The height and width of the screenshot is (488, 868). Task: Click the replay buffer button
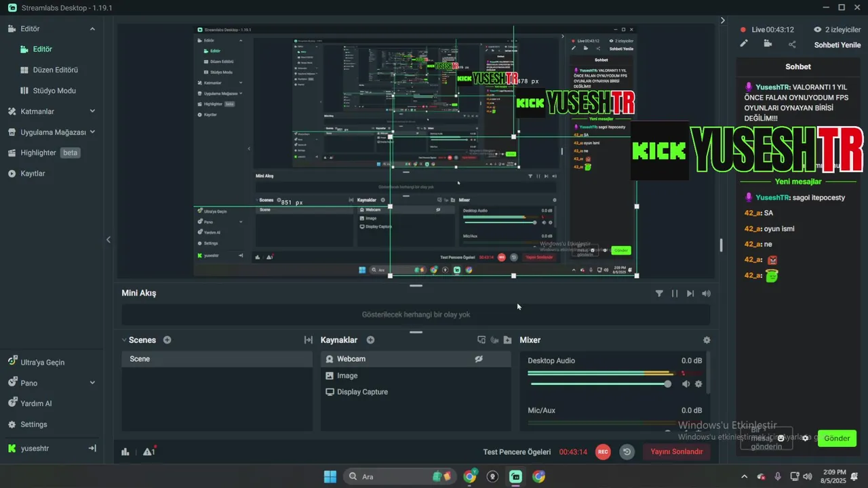point(627,452)
